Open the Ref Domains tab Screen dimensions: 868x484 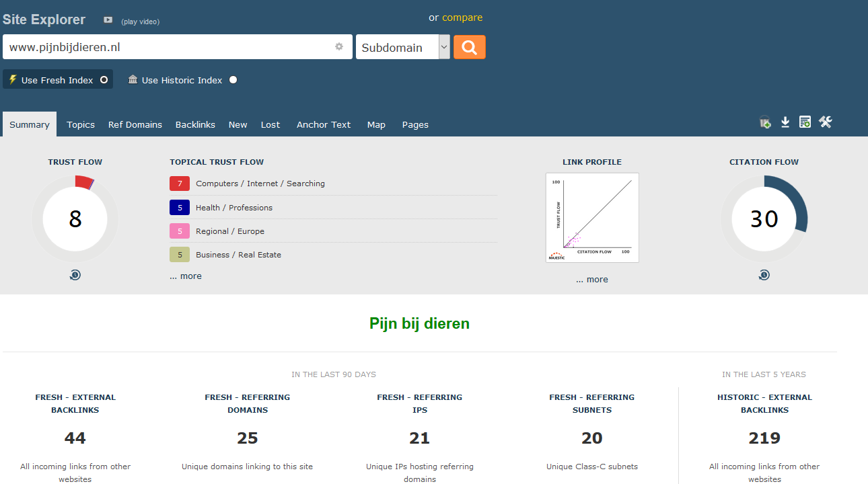click(x=135, y=124)
